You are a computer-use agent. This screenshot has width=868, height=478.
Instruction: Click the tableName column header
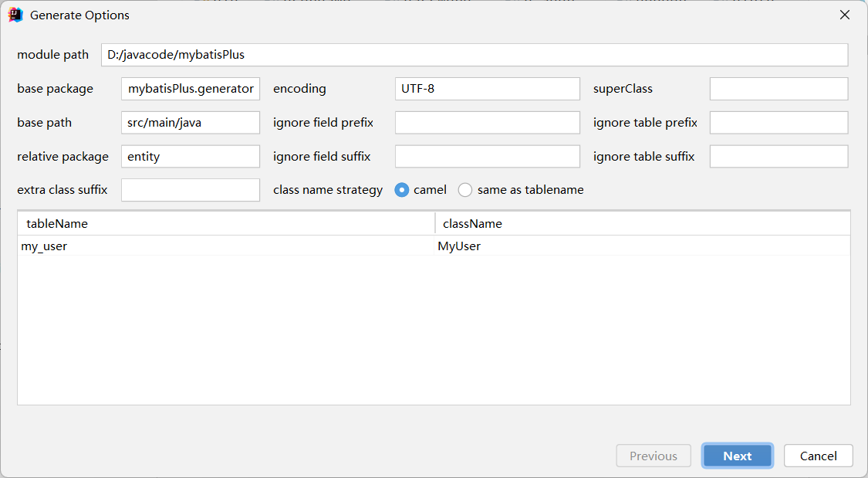226,224
